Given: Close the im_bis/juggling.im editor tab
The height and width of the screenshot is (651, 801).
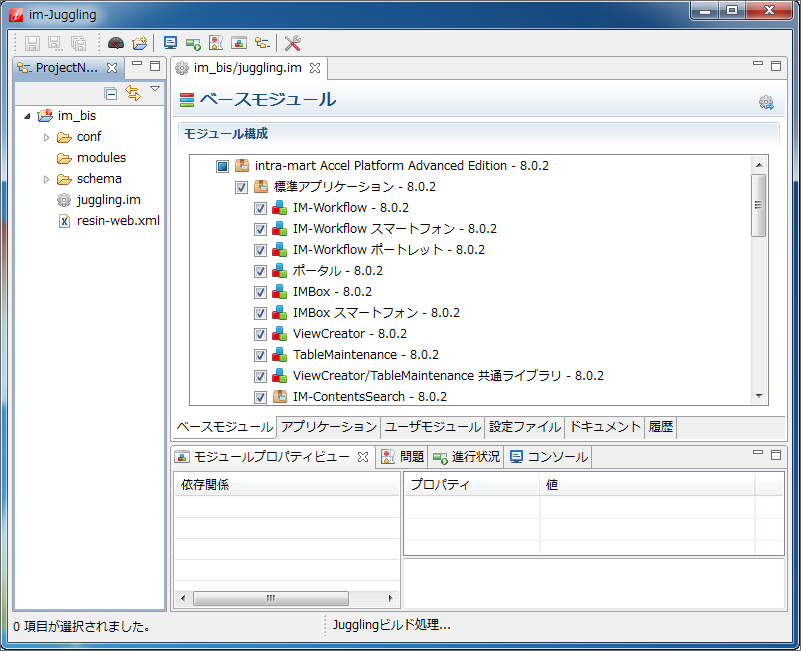Looking at the screenshot, I should point(315,68).
